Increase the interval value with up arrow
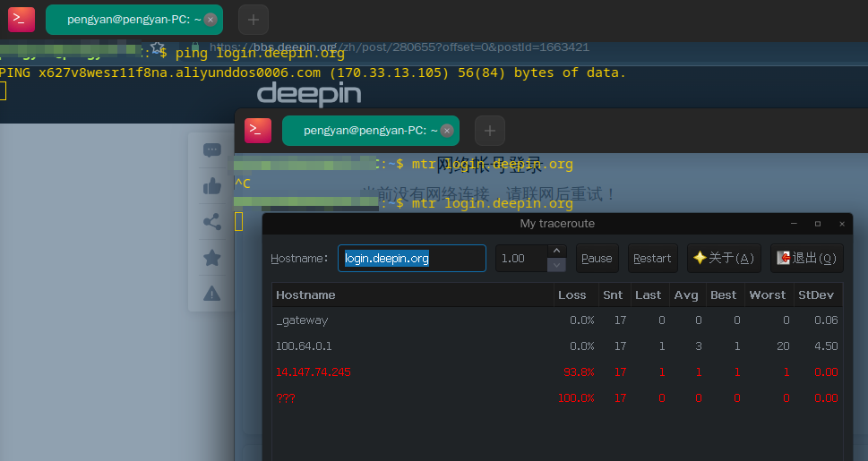Screen dimensions: 868x461 point(556,252)
